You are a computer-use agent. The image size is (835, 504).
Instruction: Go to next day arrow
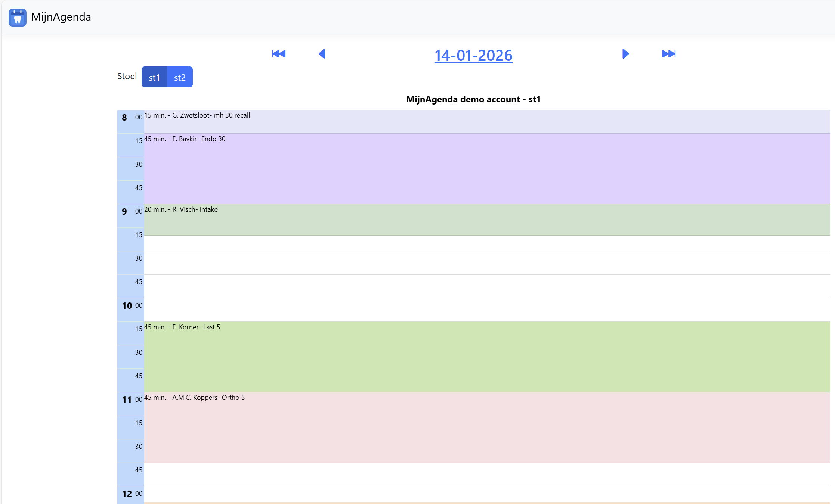(x=625, y=54)
